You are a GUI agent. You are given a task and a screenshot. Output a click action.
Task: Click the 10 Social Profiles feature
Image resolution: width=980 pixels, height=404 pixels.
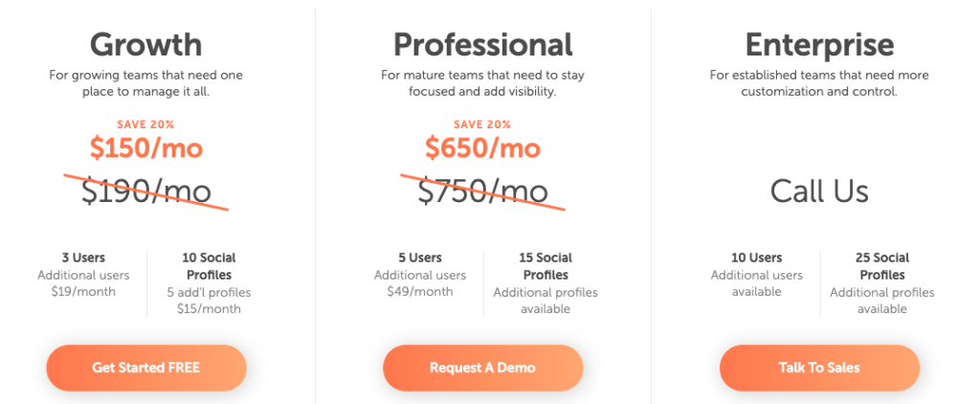click(209, 266)
